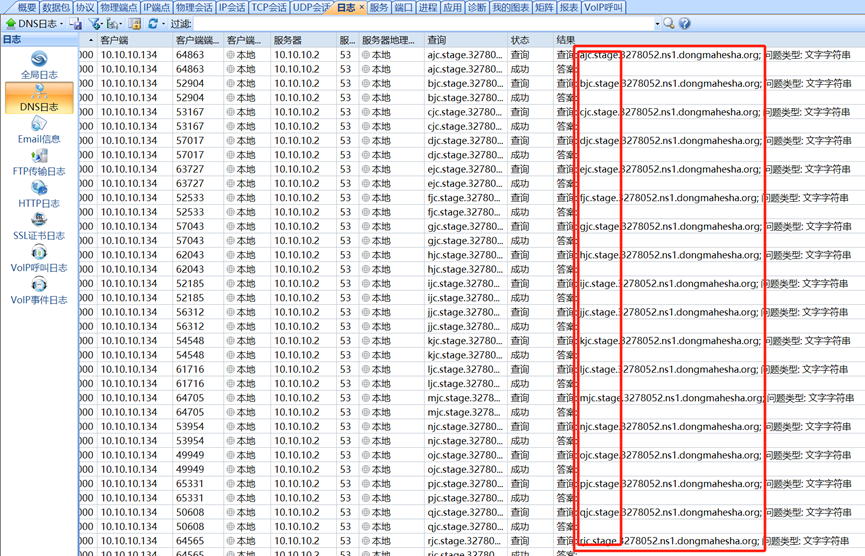
Task: Open the TCP会话 tab
Action: click(268, 7)
